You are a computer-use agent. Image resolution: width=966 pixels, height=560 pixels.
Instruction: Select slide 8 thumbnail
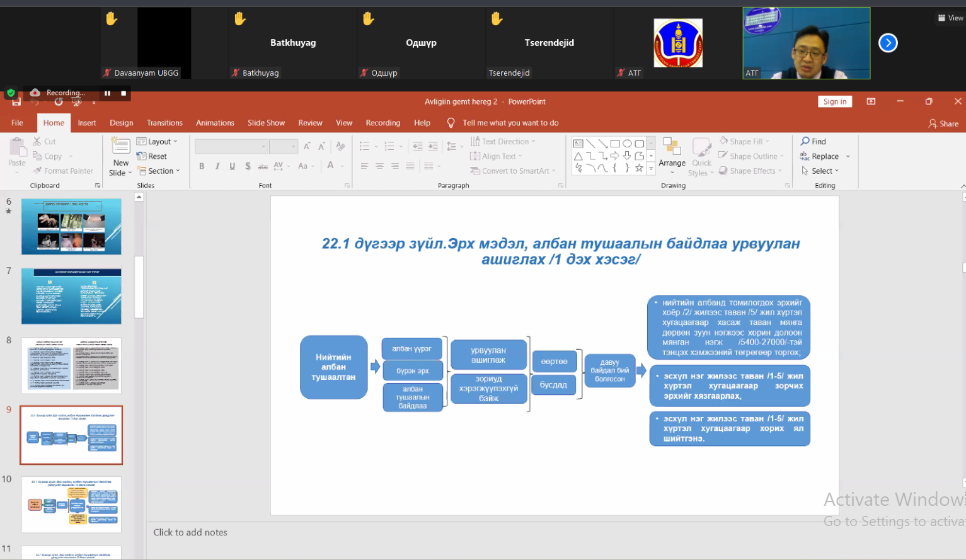tap(71, 365)
